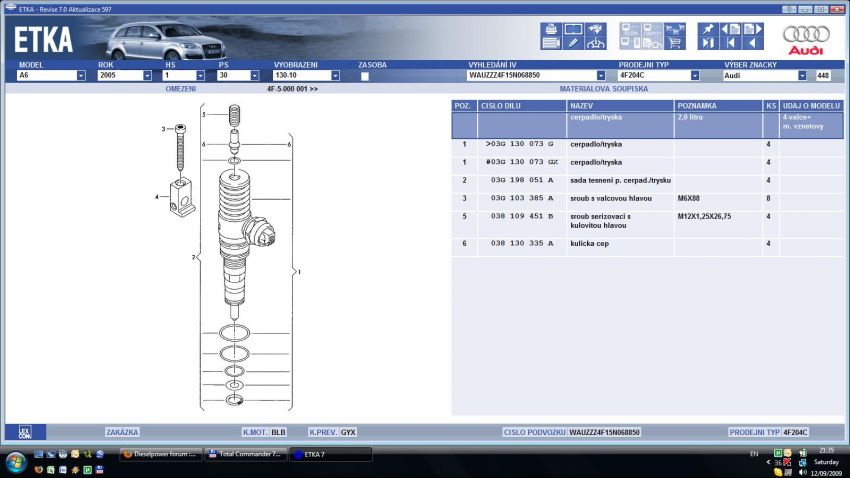Click the POZNAMKA column header
Viewport: 850px width, 478px height.
(718, 106)
